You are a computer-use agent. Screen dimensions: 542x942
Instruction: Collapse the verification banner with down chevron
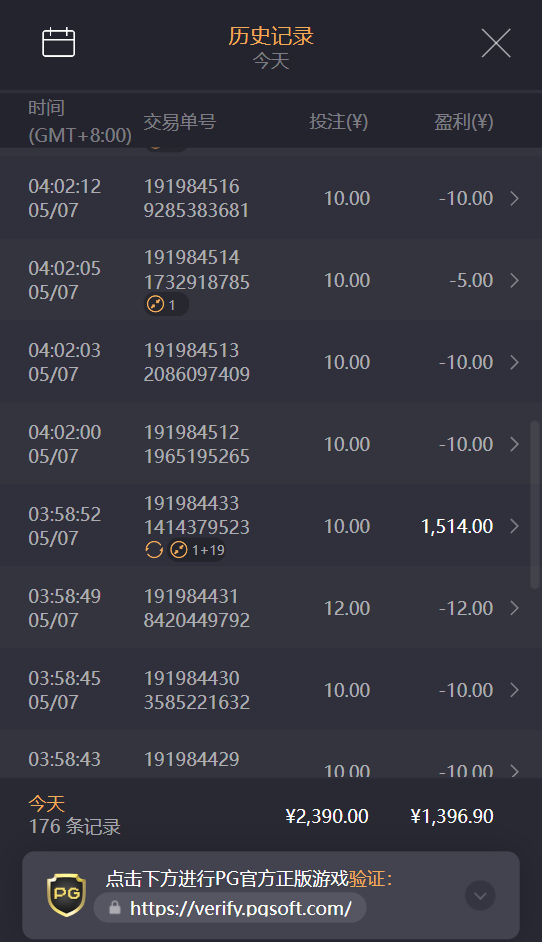tap(480, 896)
